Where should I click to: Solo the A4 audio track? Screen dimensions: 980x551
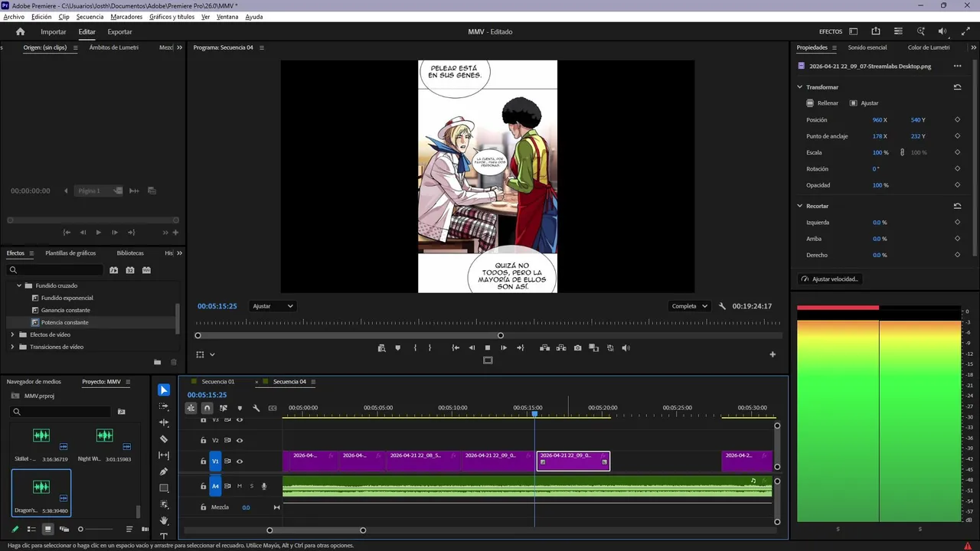pyautogui.click(x=251, y=486)
